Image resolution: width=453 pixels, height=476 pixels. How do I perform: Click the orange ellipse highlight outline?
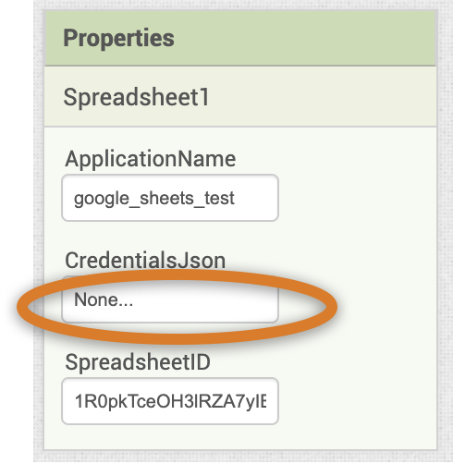[x=330, y=307]
